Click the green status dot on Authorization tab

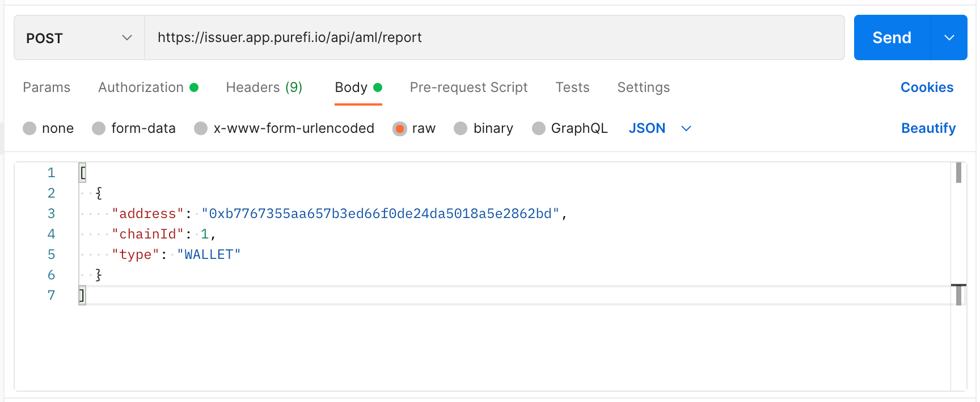pos(195,87)
